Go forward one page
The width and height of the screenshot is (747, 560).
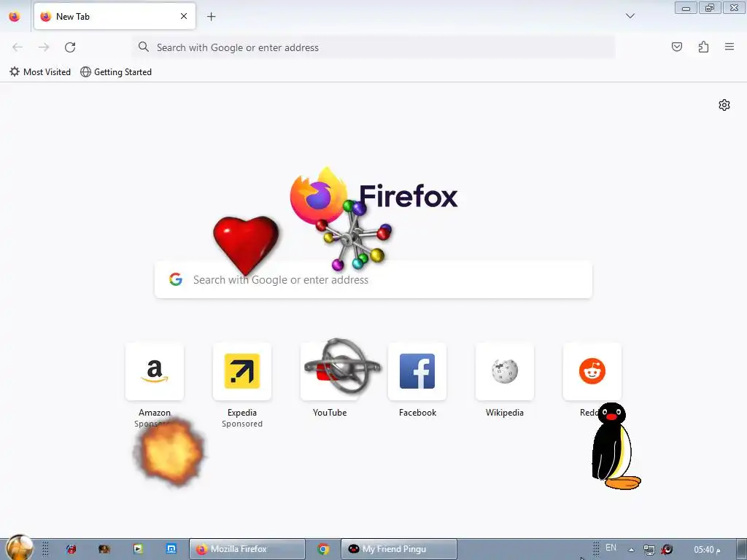point(44,47)
